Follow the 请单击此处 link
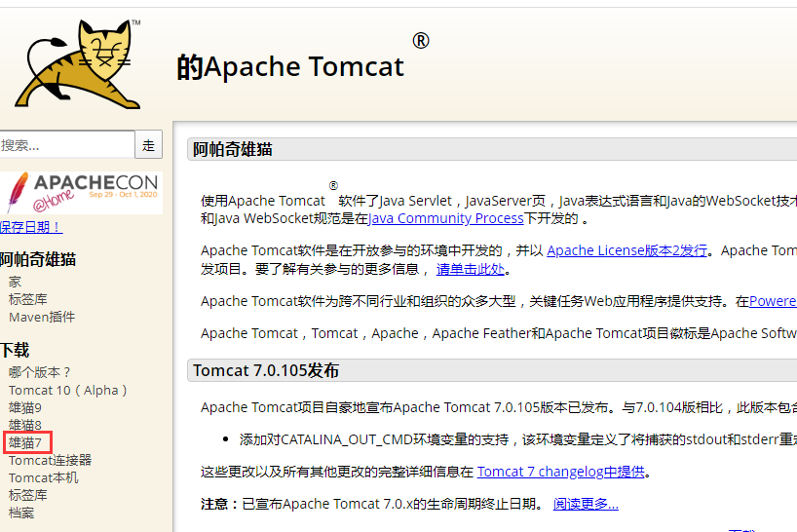797x532 pixels. (x=471, y=269)
